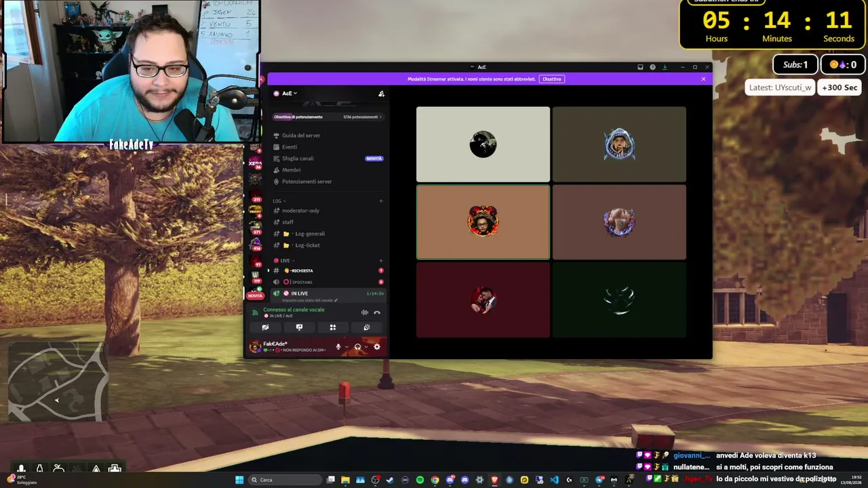Click the 'Connesso al canale vocale' status
868x488 pixels.
point(294,310)
